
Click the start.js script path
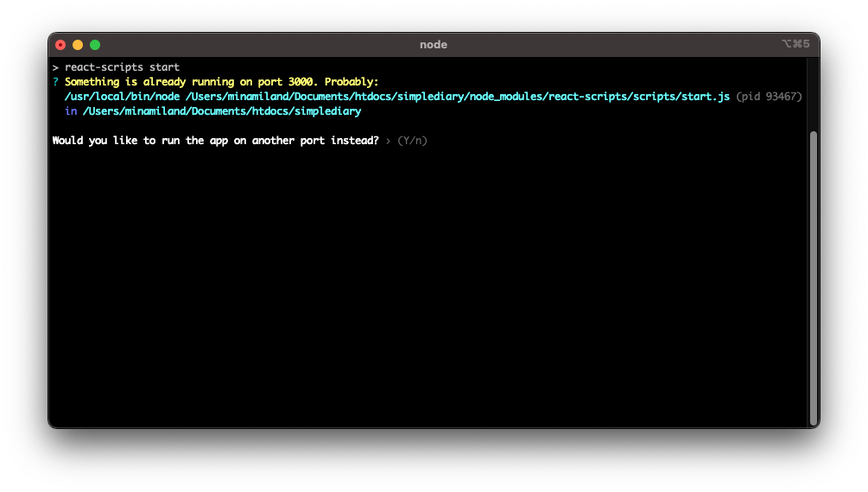tap(458, 97)
